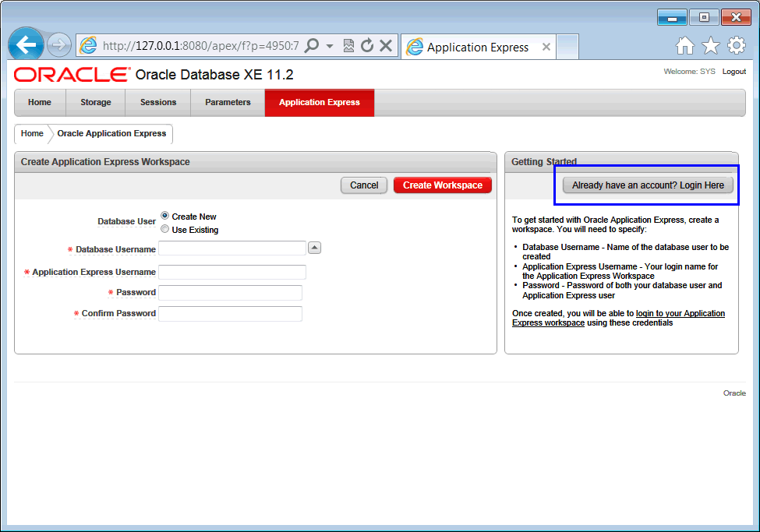Minimize the browser window
Viewport: 760px width, 532px height.
(x=672, y=18)
